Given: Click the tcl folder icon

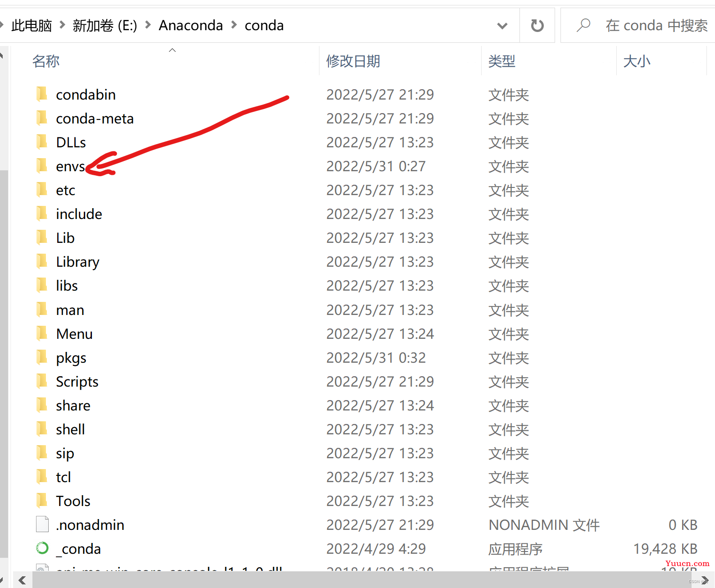Looking at the screenshot, I should coord(41,477).
